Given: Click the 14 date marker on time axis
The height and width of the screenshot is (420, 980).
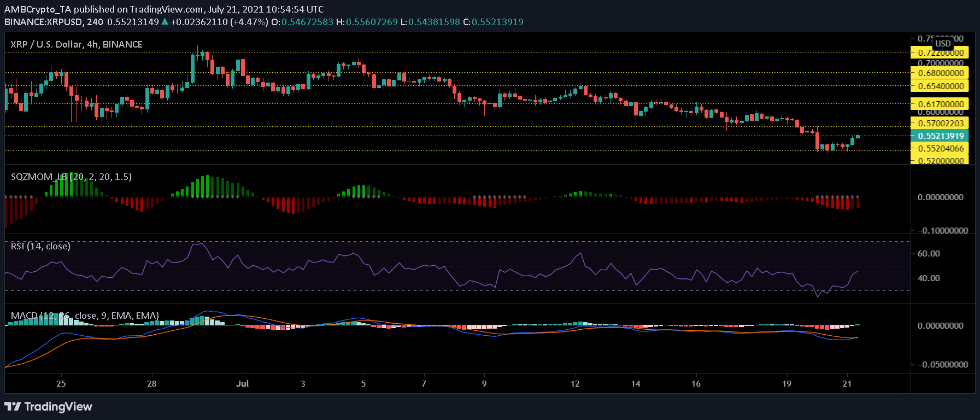Looking at the screenshot, I should [x=636, y=383].
